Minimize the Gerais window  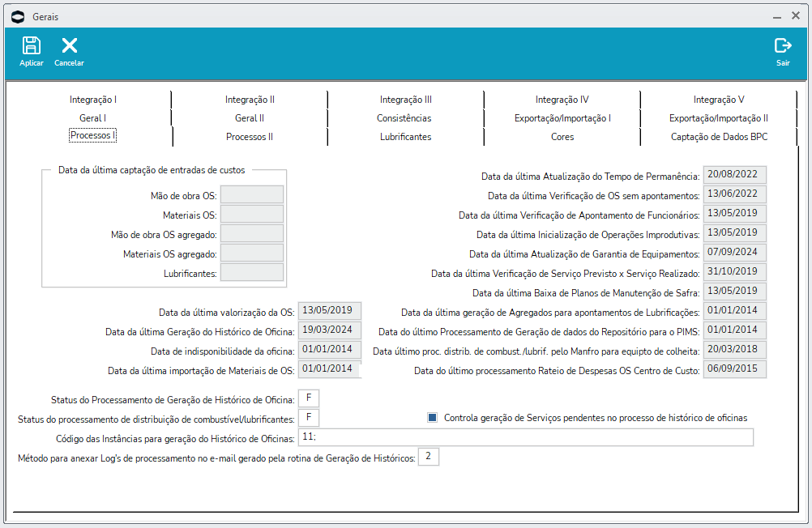tap(777, 17)
